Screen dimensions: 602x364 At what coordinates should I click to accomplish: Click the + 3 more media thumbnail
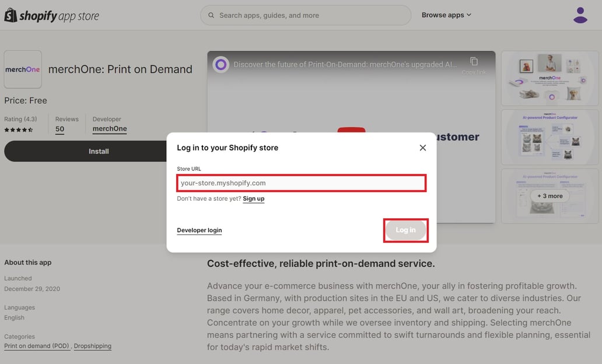[549, 196]
